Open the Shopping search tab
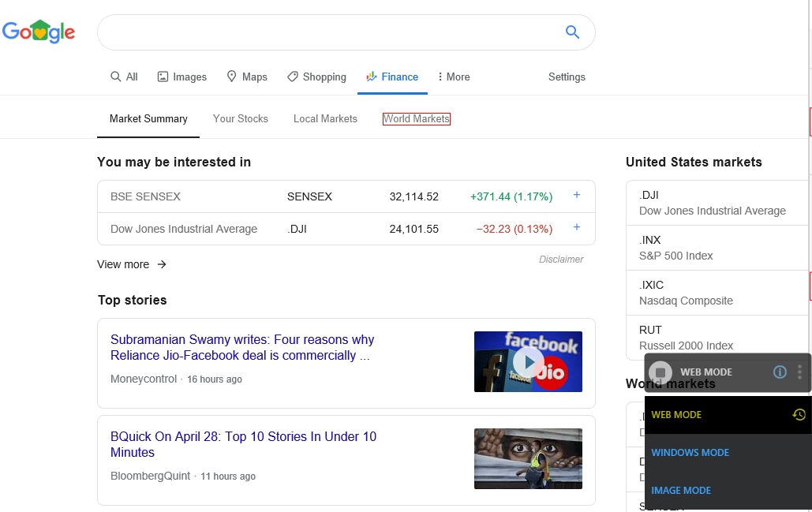The image size is (812, 512). pos(316,77)
